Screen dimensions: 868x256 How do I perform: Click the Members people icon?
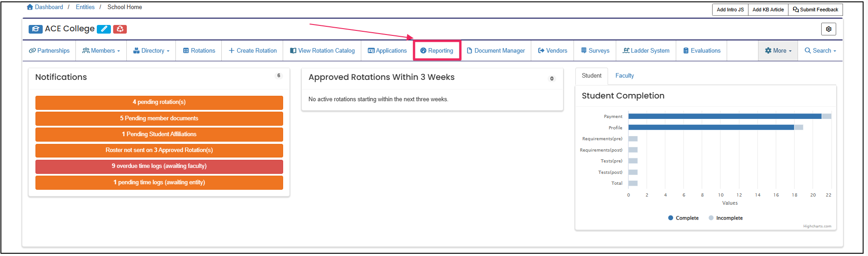86,51
